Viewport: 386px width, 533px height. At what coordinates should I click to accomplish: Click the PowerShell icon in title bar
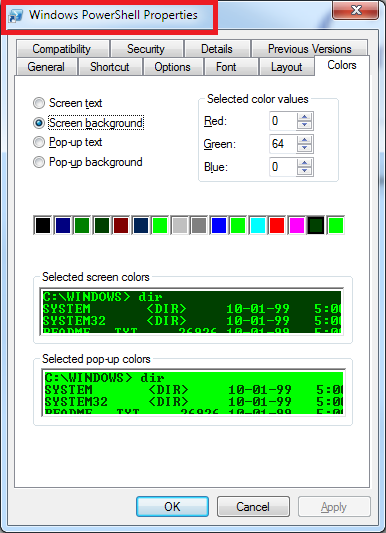pyautogui.click(x=15, y=16)
